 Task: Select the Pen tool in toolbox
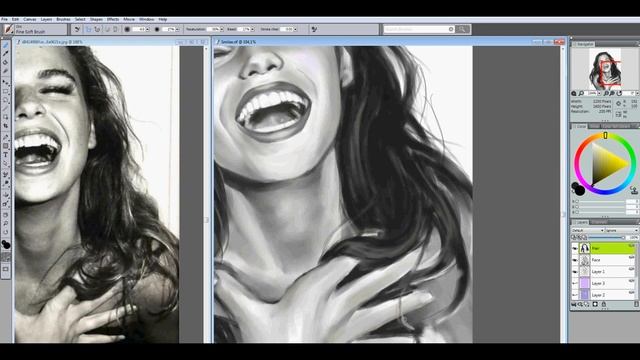click(6, 138)
